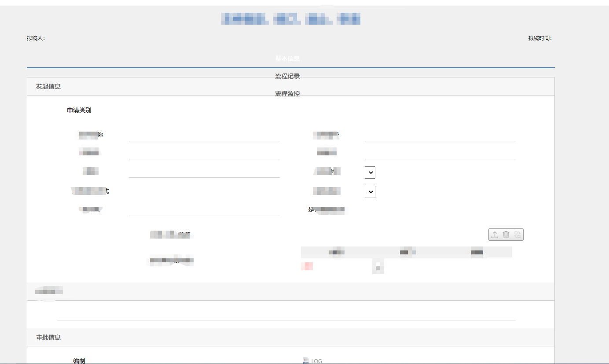The image size is (609, 364).
Task: Click the LOG document icon
Action: pos(306,361)
